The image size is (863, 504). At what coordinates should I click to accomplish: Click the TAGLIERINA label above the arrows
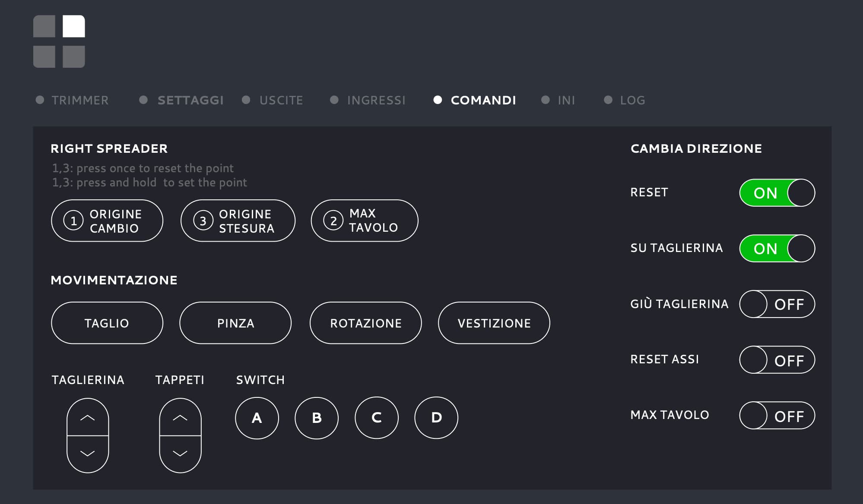(x=88, y=380)
